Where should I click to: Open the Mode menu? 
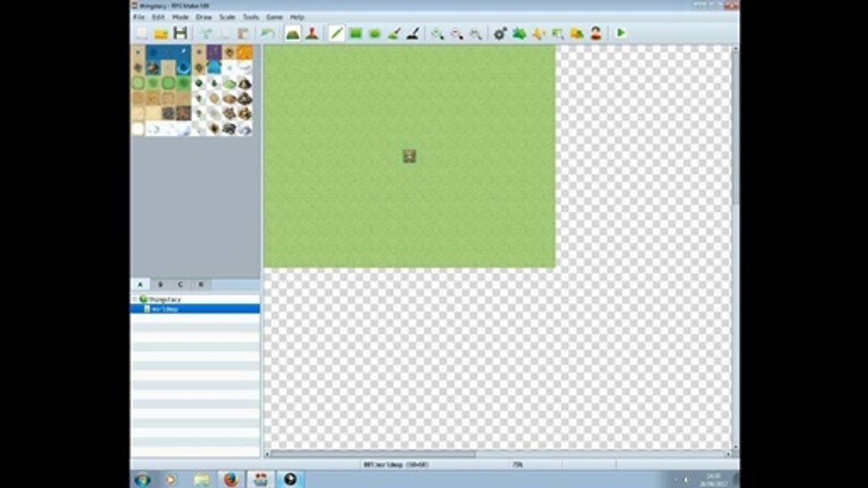(x=180, y=17)
